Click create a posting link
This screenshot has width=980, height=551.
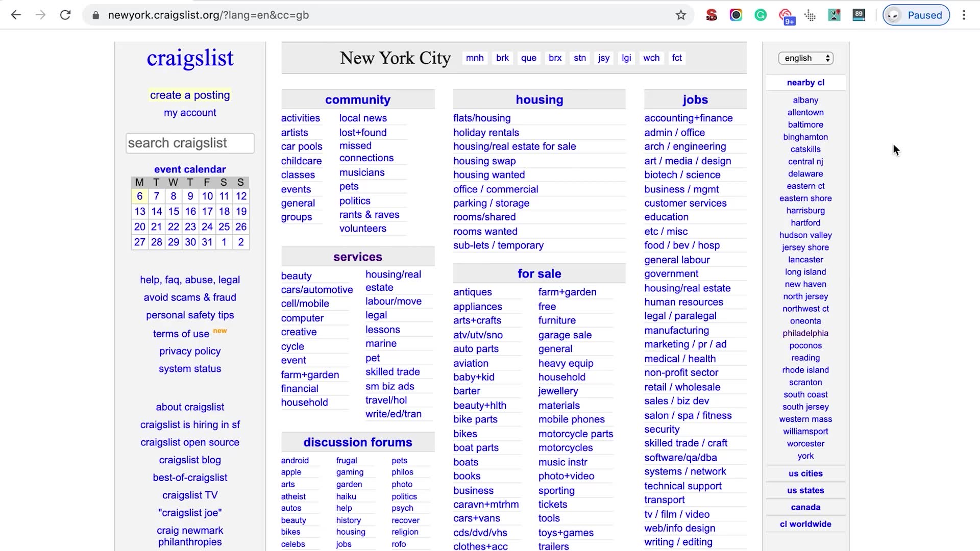(190, 95)
